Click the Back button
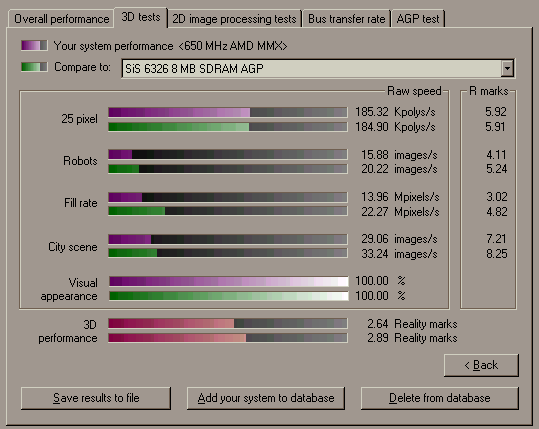The width and height of the screenshot is (539, 429). click(481, 365)
